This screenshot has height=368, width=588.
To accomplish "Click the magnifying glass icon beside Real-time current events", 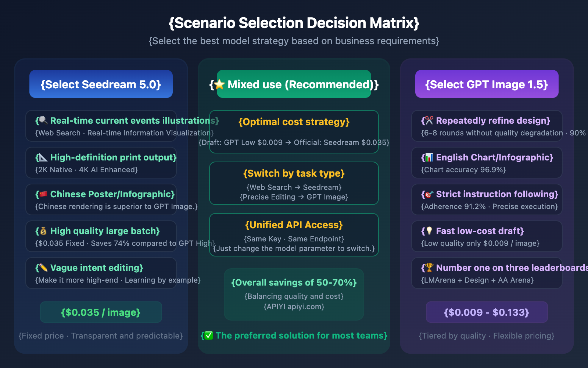I will (x=43, y=120).
